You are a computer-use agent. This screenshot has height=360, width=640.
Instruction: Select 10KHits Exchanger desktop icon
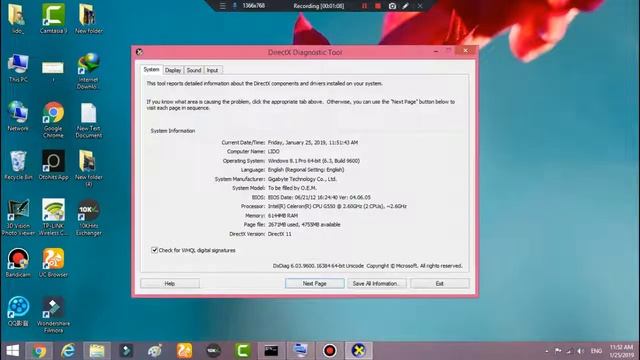89,217
